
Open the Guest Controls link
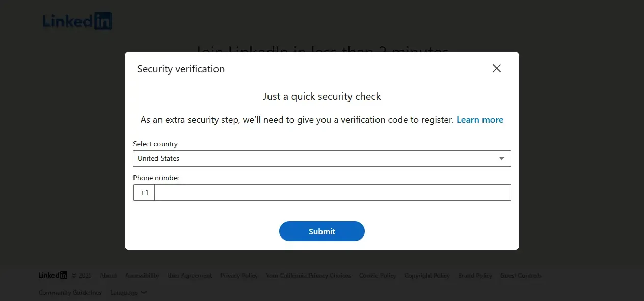point(521,276)
